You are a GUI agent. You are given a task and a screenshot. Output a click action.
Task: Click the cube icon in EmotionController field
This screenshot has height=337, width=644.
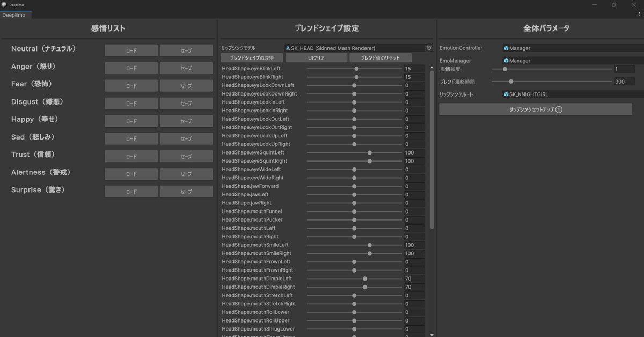pyautogui.click(x=506, y=48)
